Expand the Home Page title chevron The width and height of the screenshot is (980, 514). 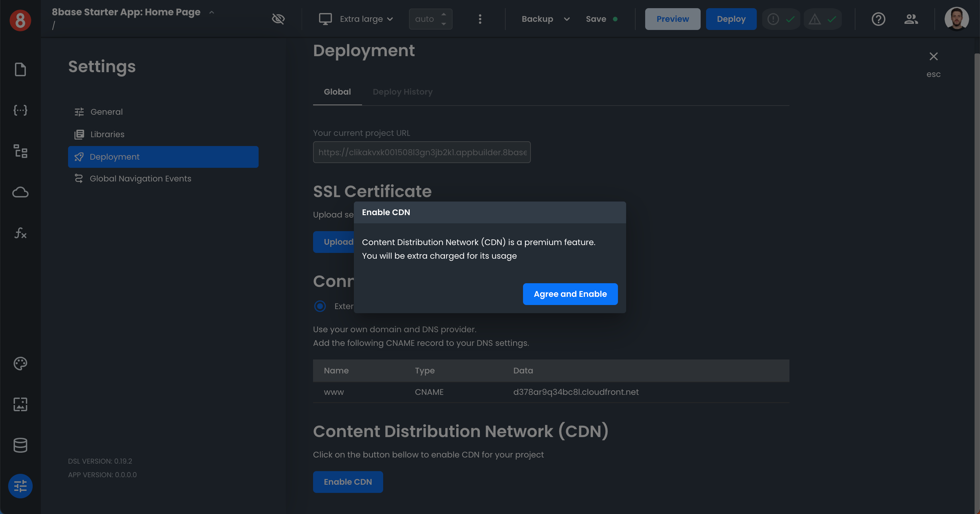[212, 12]
